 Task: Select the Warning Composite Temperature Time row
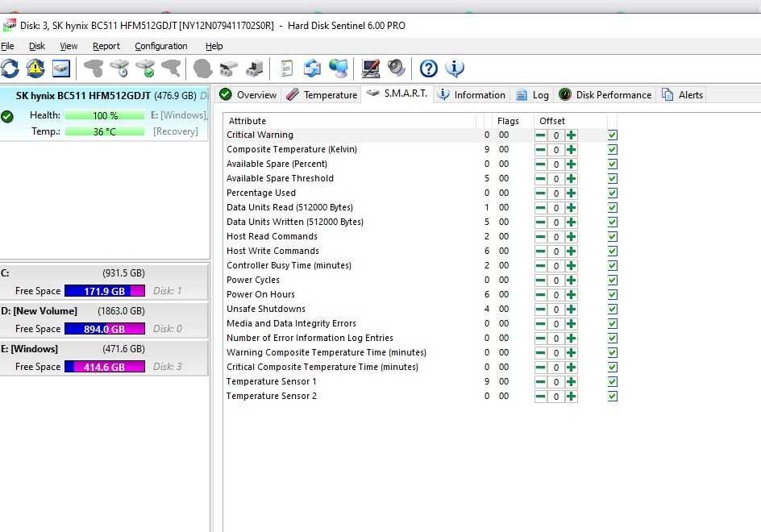[x=420, y=352]
